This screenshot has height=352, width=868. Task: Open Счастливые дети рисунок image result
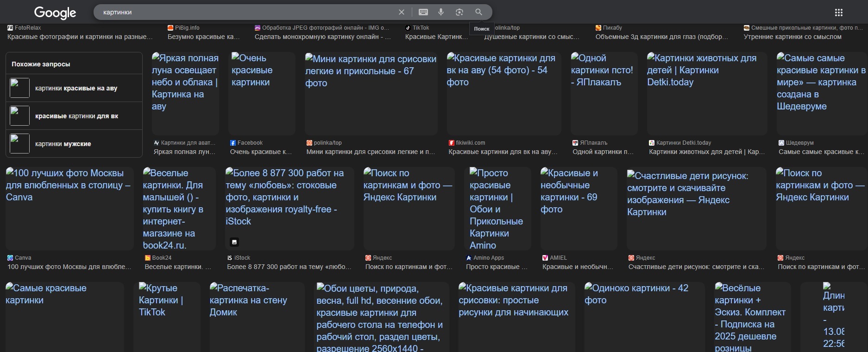[x=697, y=209]
